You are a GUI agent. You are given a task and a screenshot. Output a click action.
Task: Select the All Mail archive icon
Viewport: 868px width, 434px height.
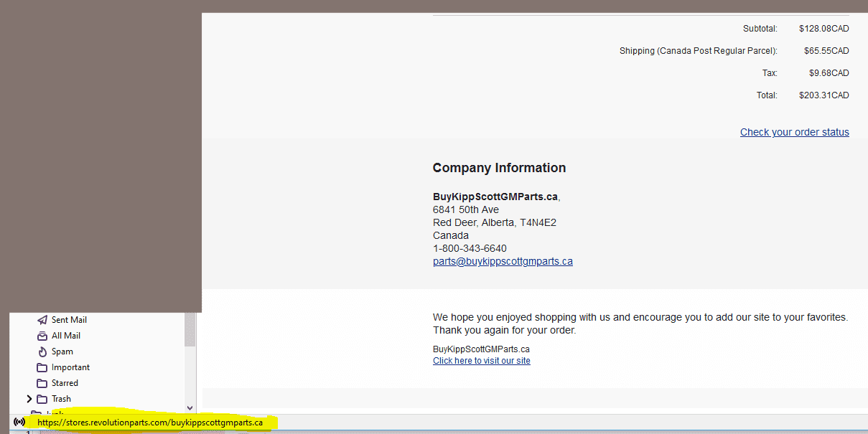click(x=42, y=336)
